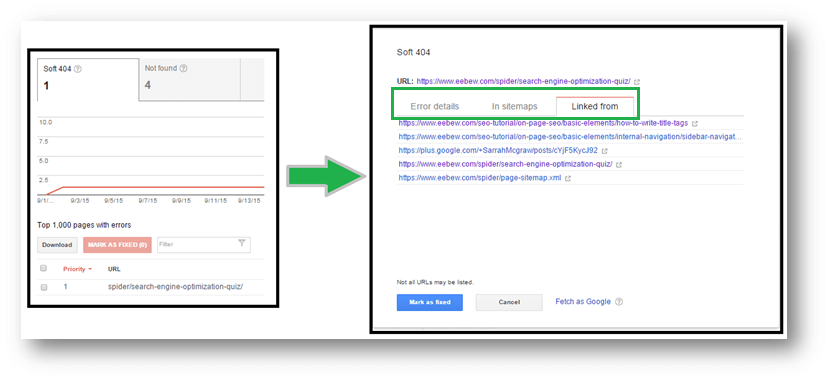829x381 pixels.
Task: Select the Linked from tab
Action: 595,106
